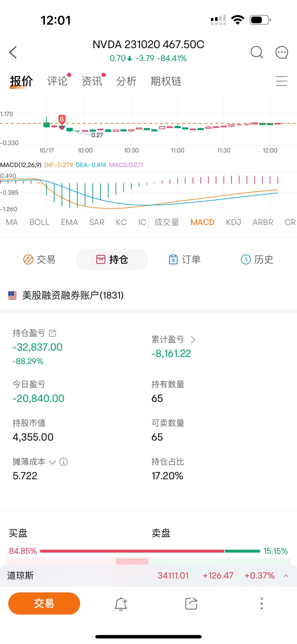Add a price alert with bell icon
Viewport: 297px width, 644px height.
(x=121, y=603)
